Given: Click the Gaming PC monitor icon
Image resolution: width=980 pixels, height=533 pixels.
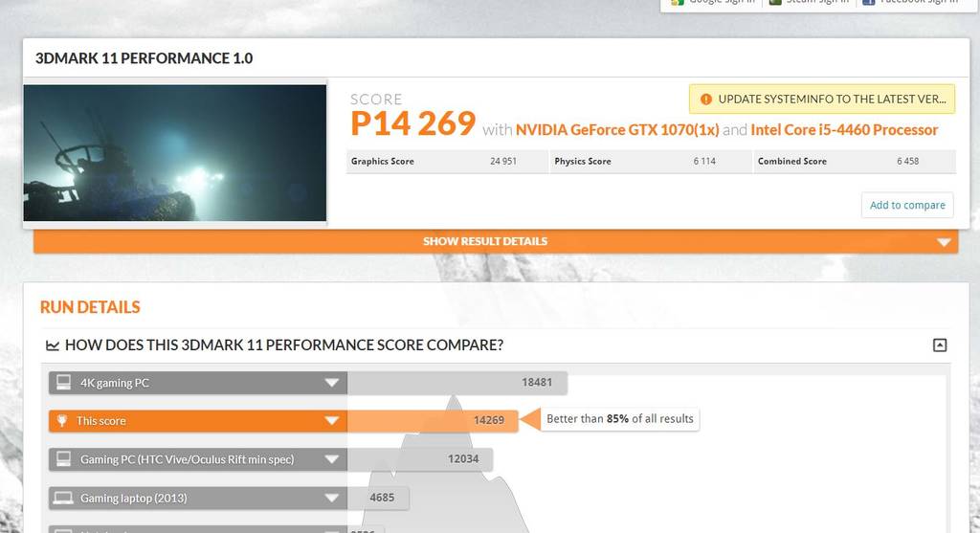Looking at the screenshot, I should [x=64, y=459].
